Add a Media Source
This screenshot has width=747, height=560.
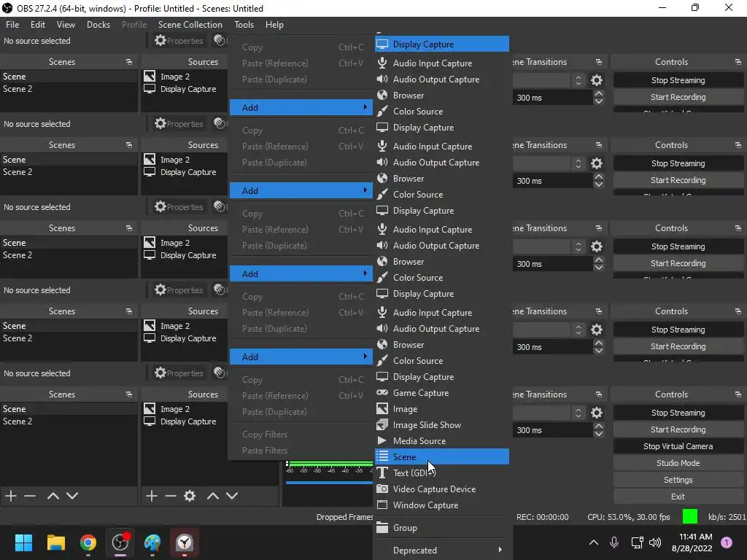tap(441, 441)
